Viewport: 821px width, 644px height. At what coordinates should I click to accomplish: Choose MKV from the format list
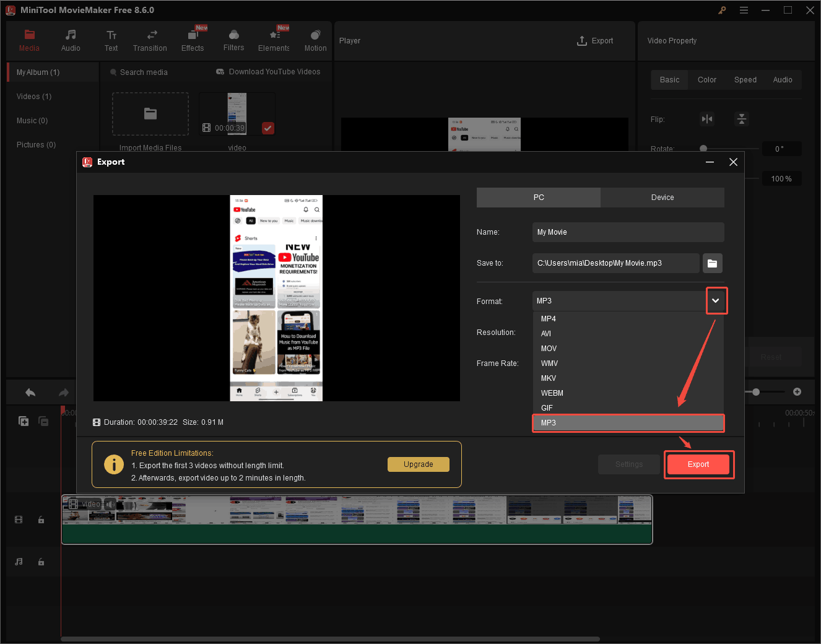(x=628, y=378)
